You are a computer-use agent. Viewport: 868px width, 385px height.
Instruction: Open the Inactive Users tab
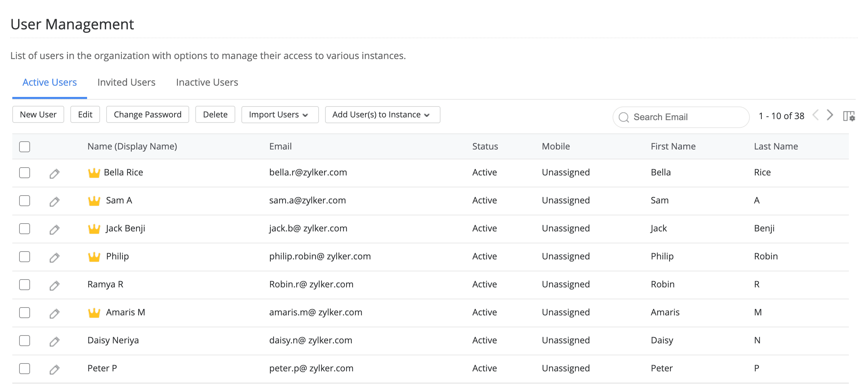pos(207,82)
